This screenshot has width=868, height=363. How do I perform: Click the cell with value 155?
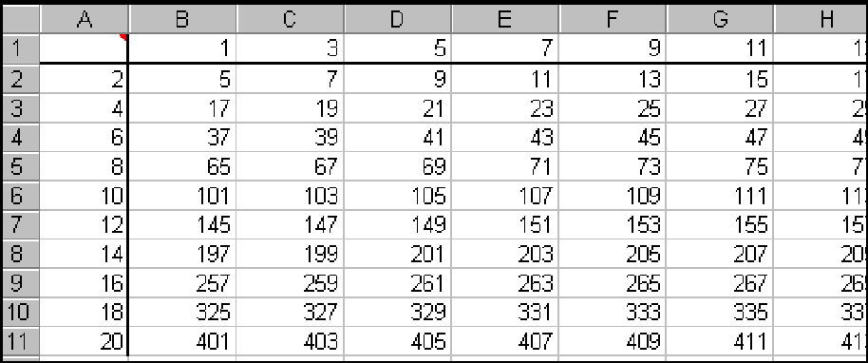coord(719,224)
